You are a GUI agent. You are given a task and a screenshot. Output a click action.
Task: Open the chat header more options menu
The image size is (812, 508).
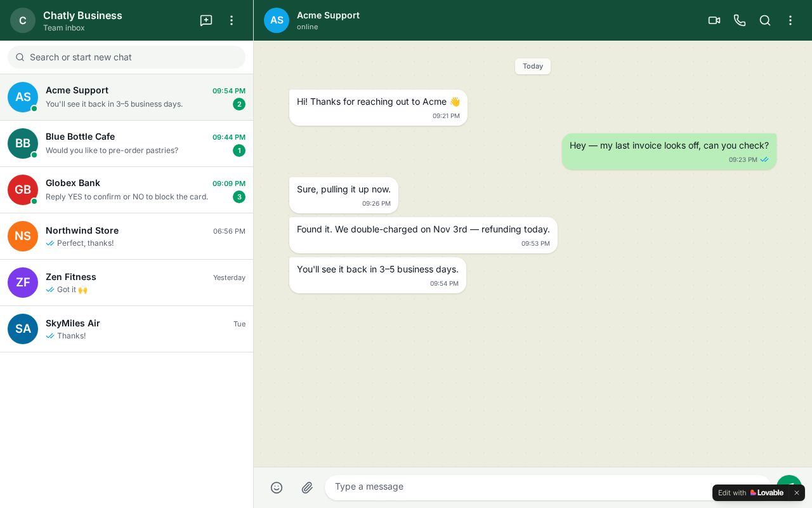pyautogui.click(x=790, y=20)
